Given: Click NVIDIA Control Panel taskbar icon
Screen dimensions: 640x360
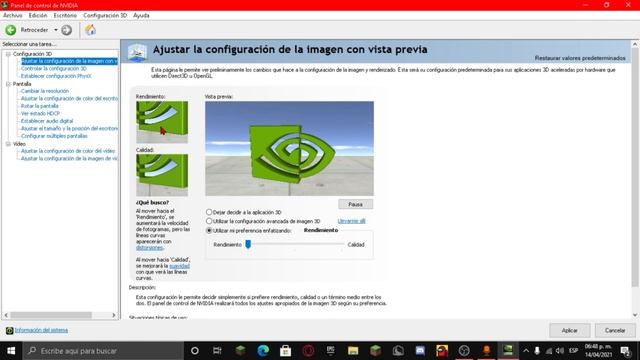Looking at the screenshot, I should coord(508,350).
